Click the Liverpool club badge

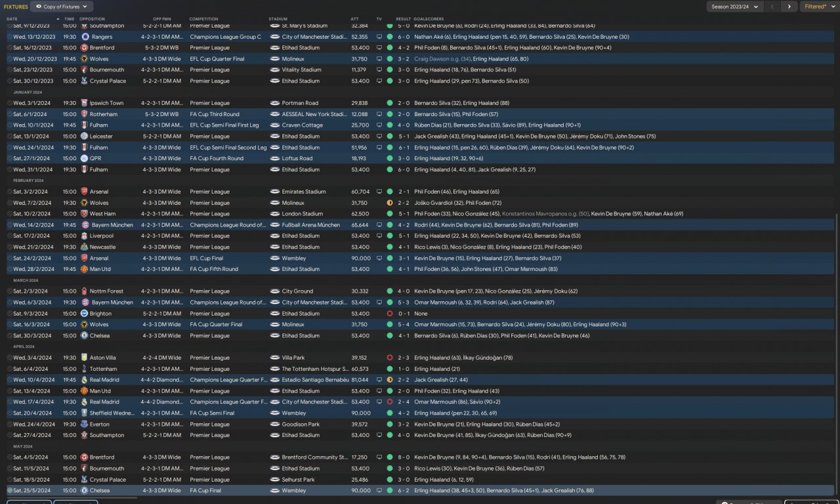[x=85, y=236]
